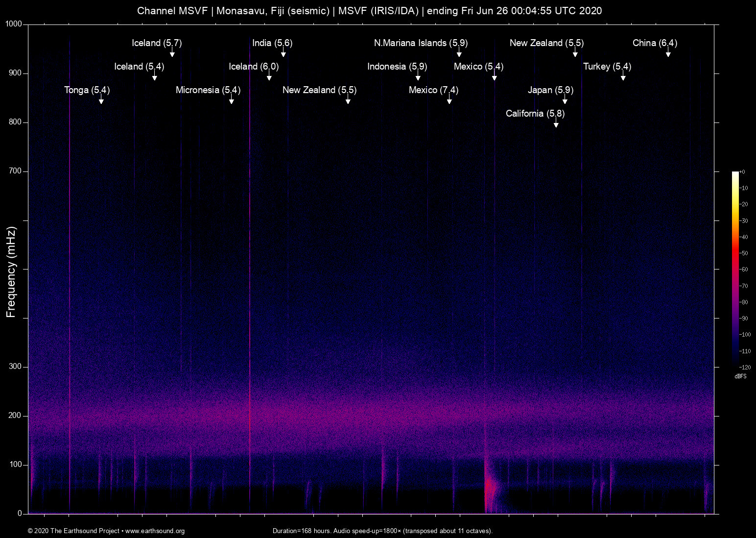This screenshot has width=756, height=538.
Task: Select the 700 frequency axis tick label
Action: point(16,171)
